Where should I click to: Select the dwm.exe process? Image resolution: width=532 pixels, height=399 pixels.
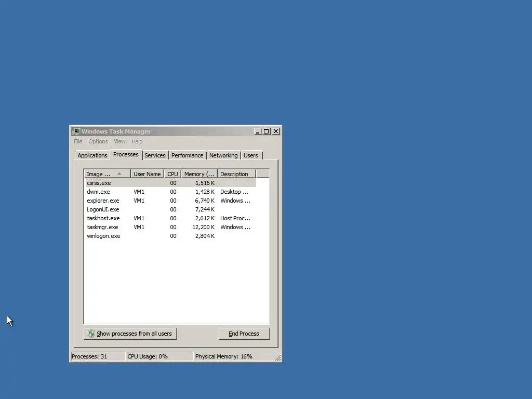click(171, 192)
